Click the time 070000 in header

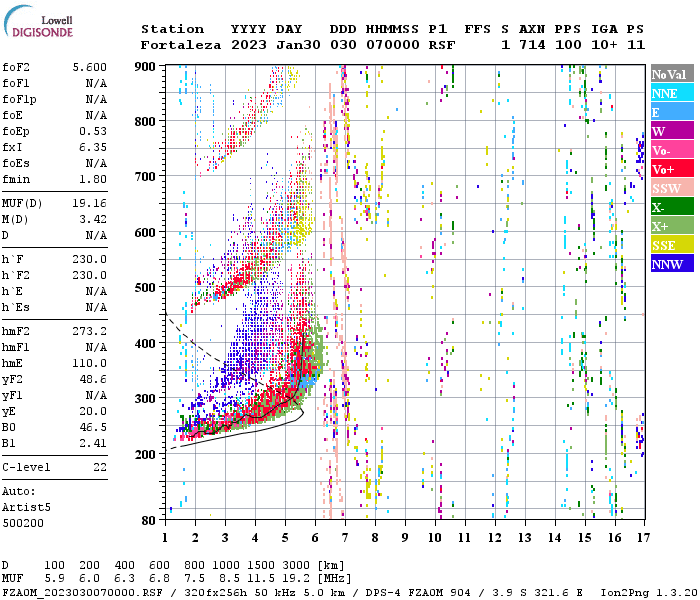393,45
